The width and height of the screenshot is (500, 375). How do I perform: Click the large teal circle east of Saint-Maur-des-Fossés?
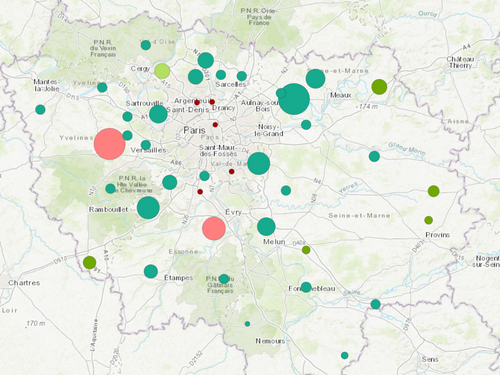259,163
